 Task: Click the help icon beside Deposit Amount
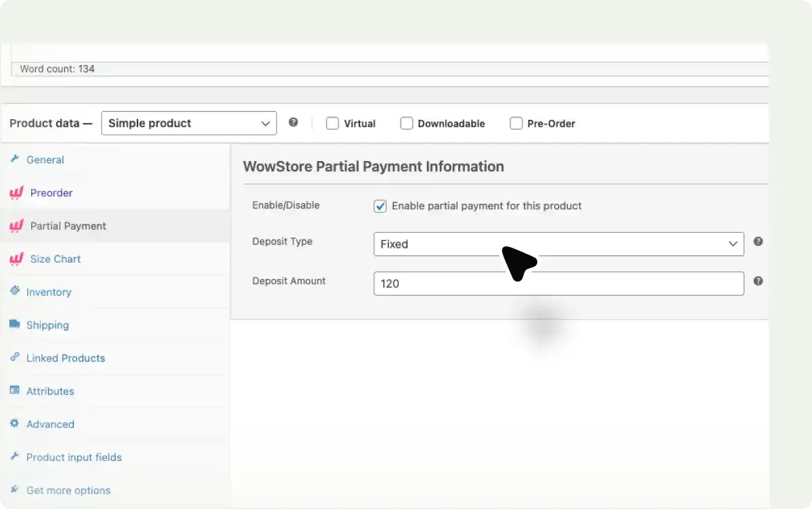tap(758, 280)
